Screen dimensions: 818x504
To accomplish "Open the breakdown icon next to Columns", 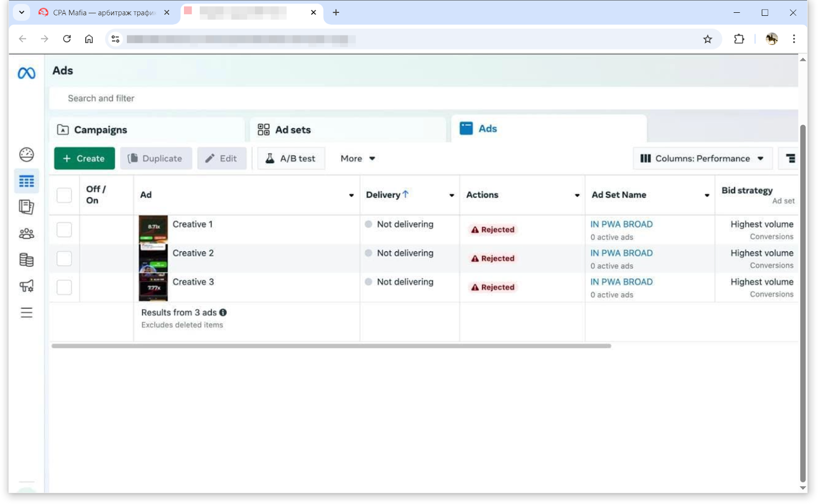I will (790, 158).
